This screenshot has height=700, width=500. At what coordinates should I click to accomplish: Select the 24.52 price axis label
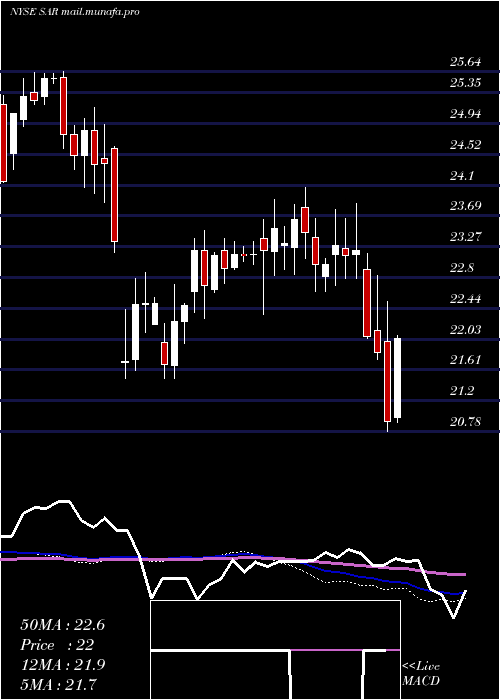(466, 145)
